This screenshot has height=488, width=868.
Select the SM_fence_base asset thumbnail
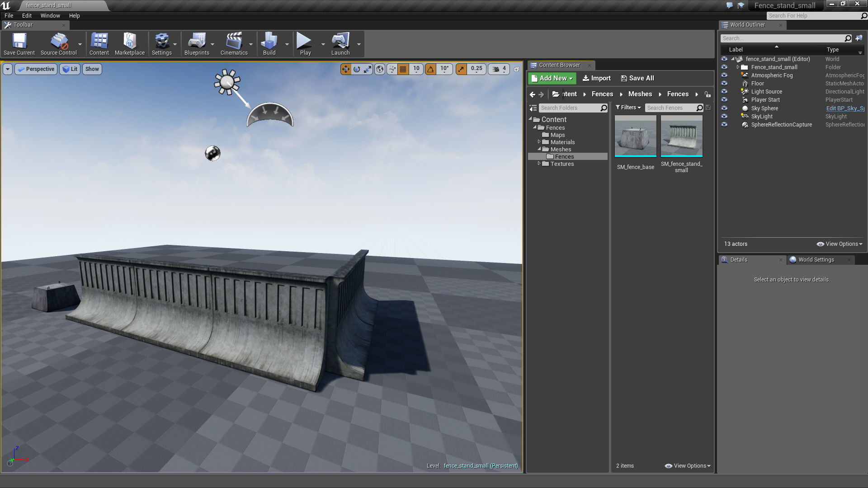(x=635, y=136)
